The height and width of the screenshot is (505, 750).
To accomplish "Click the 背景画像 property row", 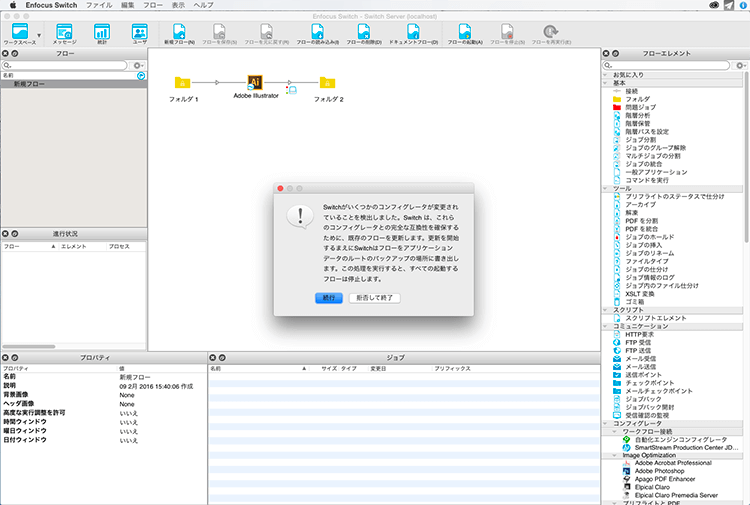I will pos(103,395).
